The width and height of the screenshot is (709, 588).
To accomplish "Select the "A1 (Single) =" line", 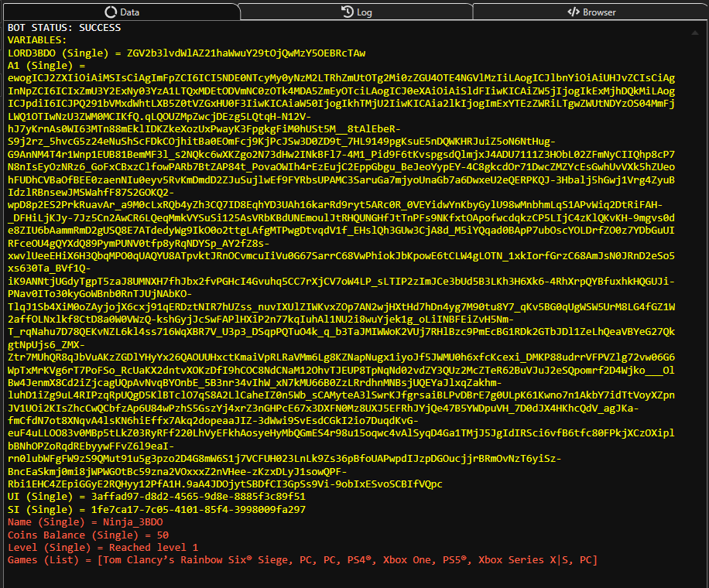I will 46,66.
